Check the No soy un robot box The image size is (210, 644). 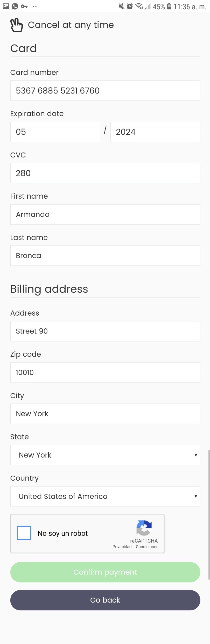pyautogui.click(x=24, y=533)
